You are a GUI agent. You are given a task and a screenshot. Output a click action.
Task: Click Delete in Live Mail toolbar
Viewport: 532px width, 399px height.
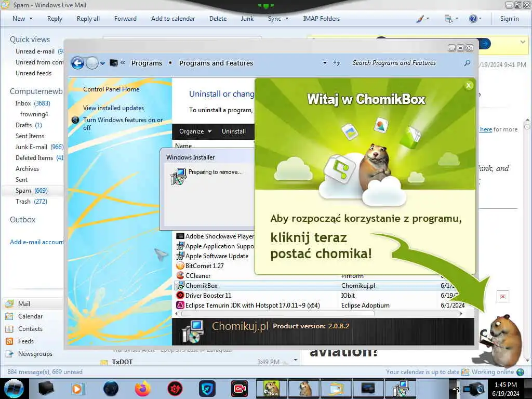(218, 19)
